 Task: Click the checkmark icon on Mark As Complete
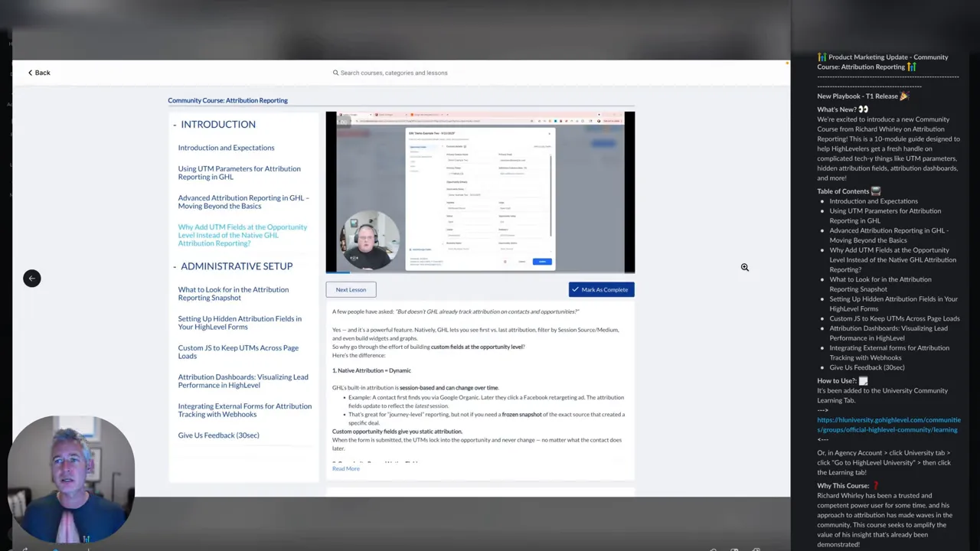coord(577,289)
